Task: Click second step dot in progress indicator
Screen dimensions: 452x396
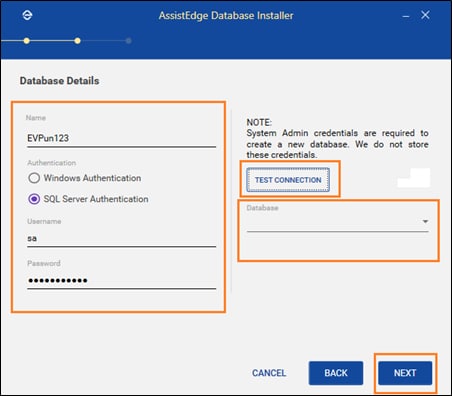Action: (77, 41)
